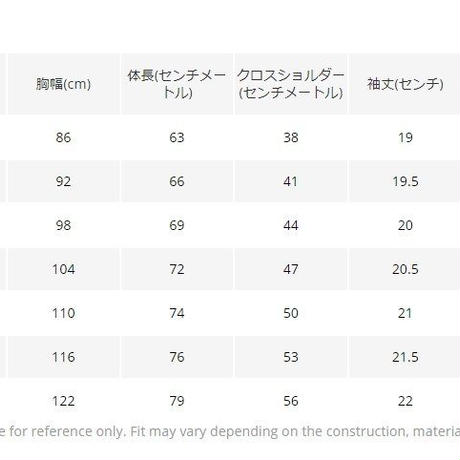Select the chest width cell 104
The image size is (460, 460).
63,269
